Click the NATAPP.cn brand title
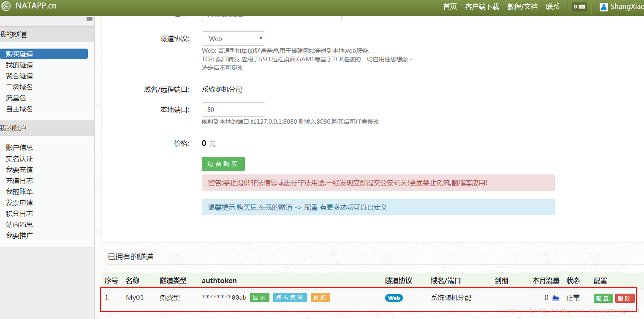The width and height of the screenshot is (644, 319). click(x=36, y=6)
